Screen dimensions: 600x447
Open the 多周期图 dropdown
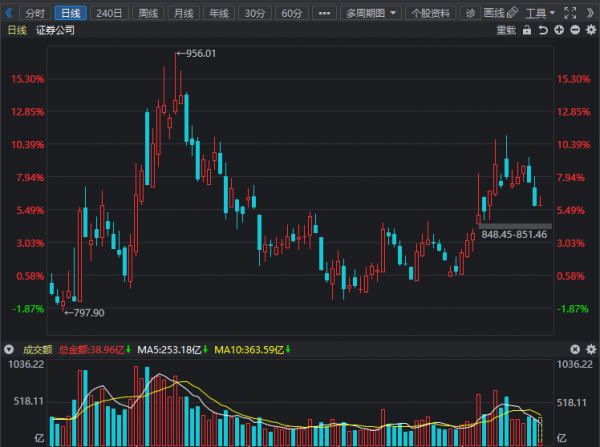click(x=370, y=13)
